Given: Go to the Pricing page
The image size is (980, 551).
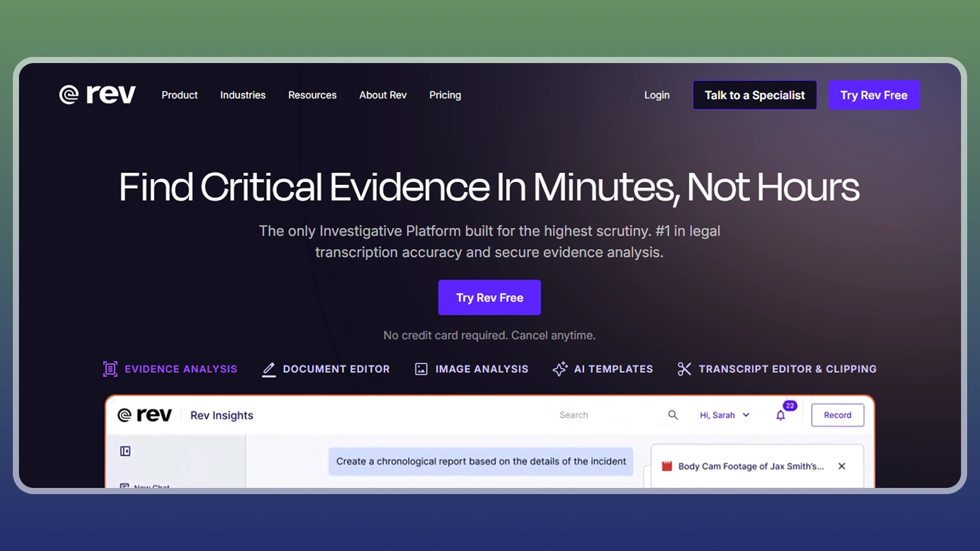Looking at the screenshot, I should [445, 95].
